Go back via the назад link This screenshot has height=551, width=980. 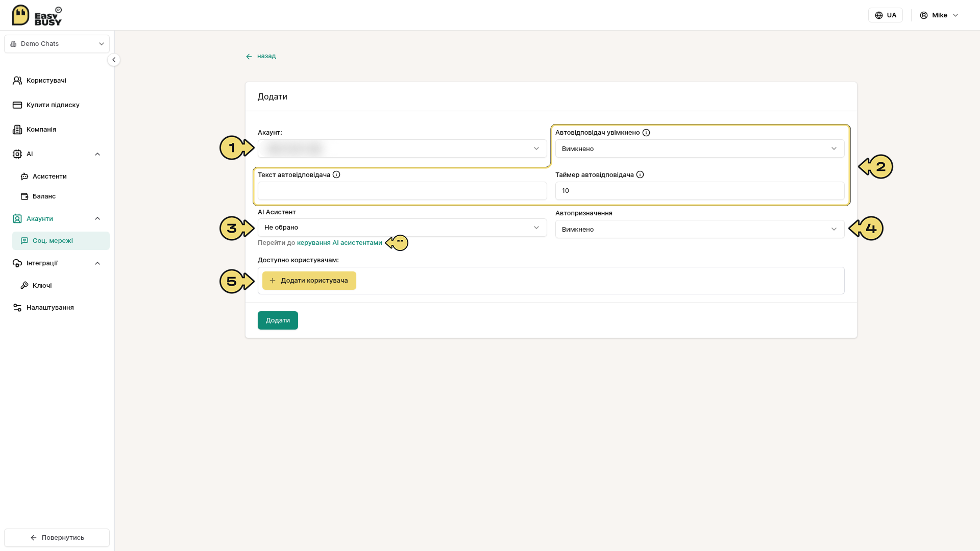point(261,56)
